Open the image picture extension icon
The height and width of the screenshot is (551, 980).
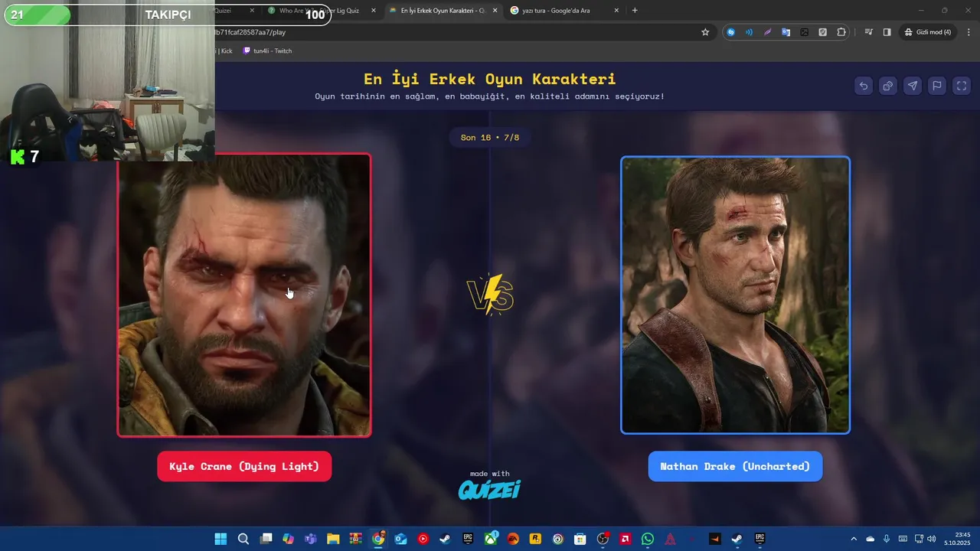(x=804, y=32)
